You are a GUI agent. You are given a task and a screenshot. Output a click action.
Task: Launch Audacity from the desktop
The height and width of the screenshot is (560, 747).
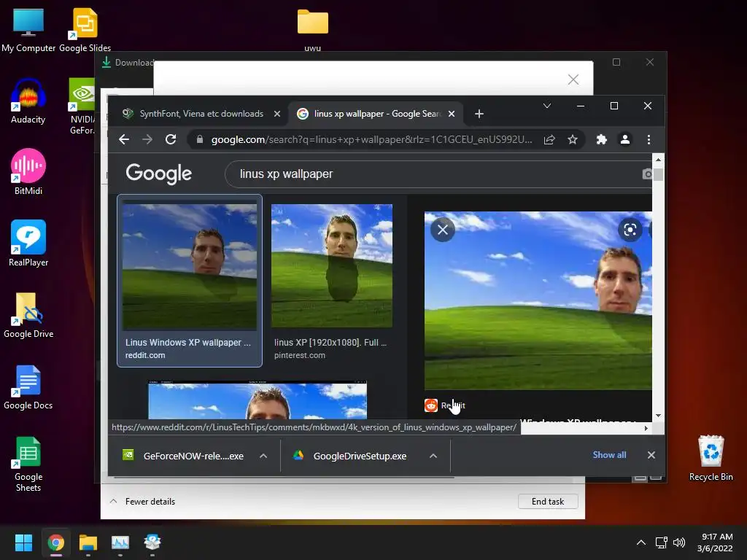tap(28, 101)
